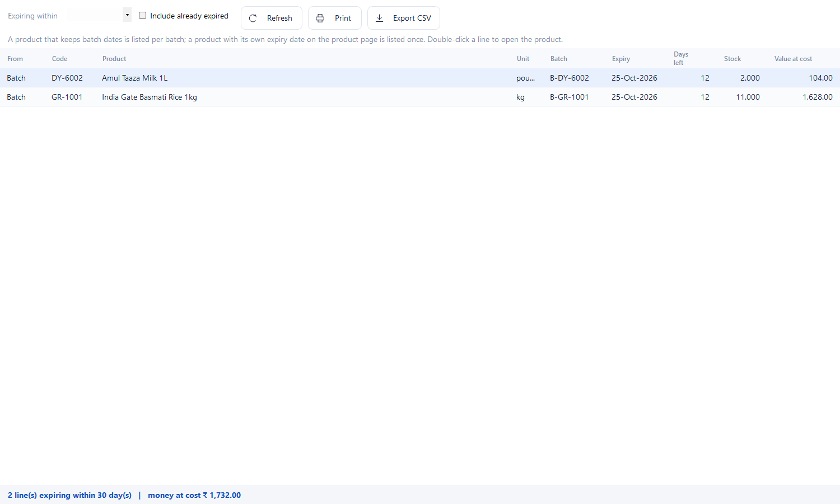Click batch number B-DY-6002
Image resolution: width=840 pixels, height=504 pixels.
[570, 78]
